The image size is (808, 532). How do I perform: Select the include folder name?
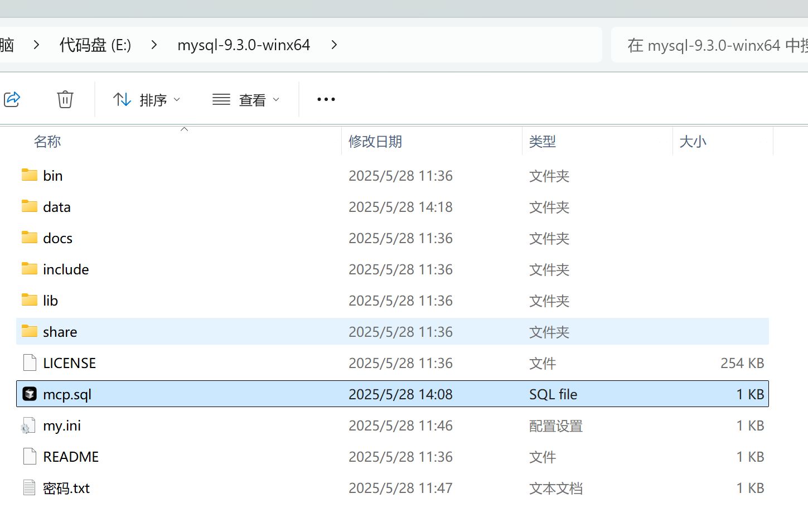66,269
